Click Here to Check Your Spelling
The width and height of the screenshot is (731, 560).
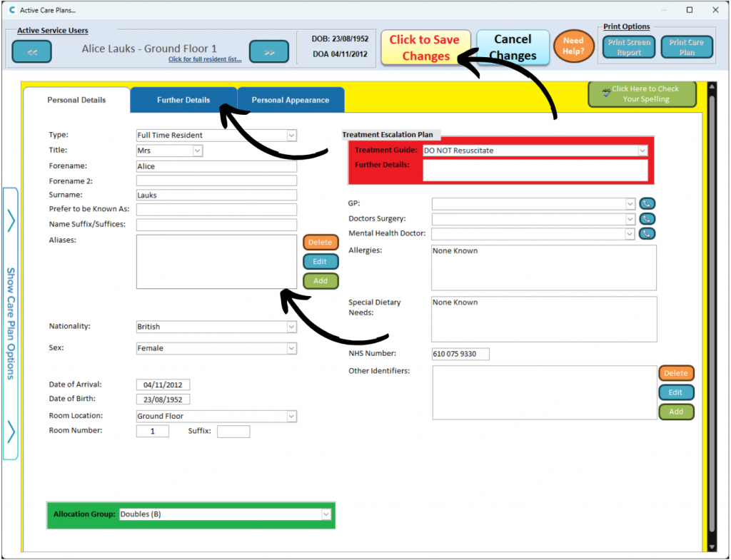pyautogui.click(x=641, y=94)
